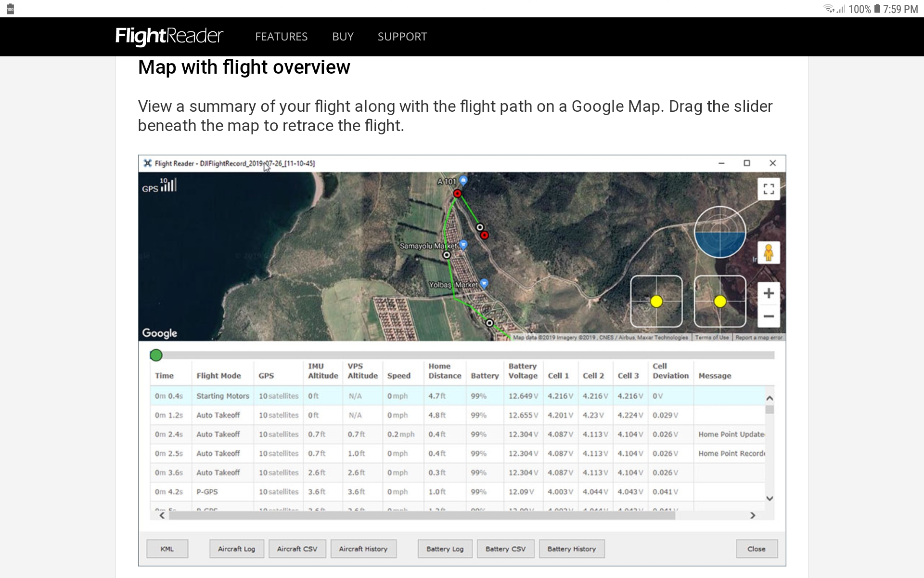Click the Flight Reader app icon in title bar
This screenshot has height=578, width=924.
148,163
